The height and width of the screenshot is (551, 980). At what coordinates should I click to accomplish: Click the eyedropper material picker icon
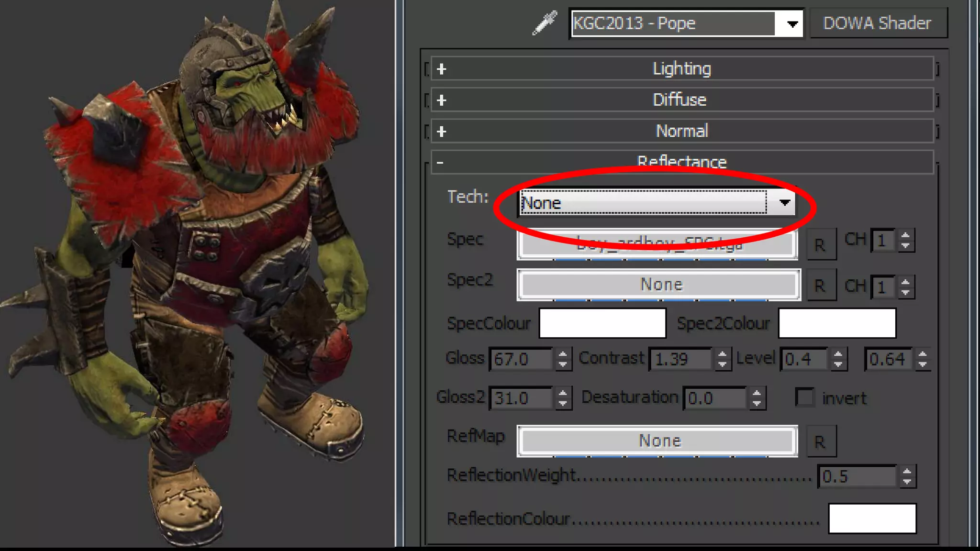click(x=545, y=22)
